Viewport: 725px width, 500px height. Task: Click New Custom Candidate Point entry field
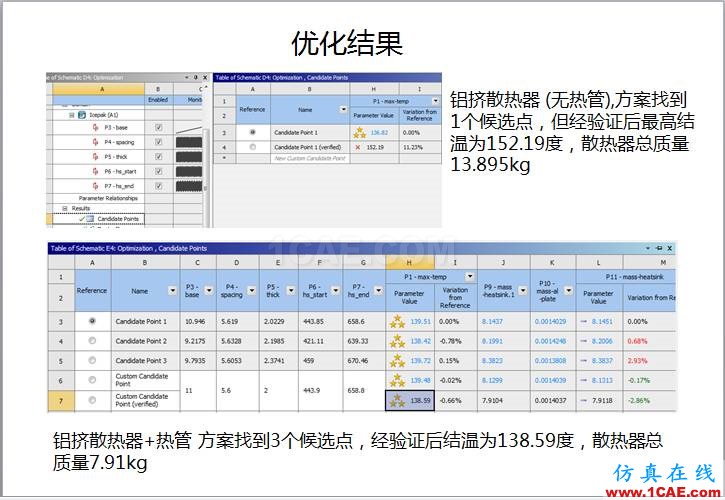[310, 158]
